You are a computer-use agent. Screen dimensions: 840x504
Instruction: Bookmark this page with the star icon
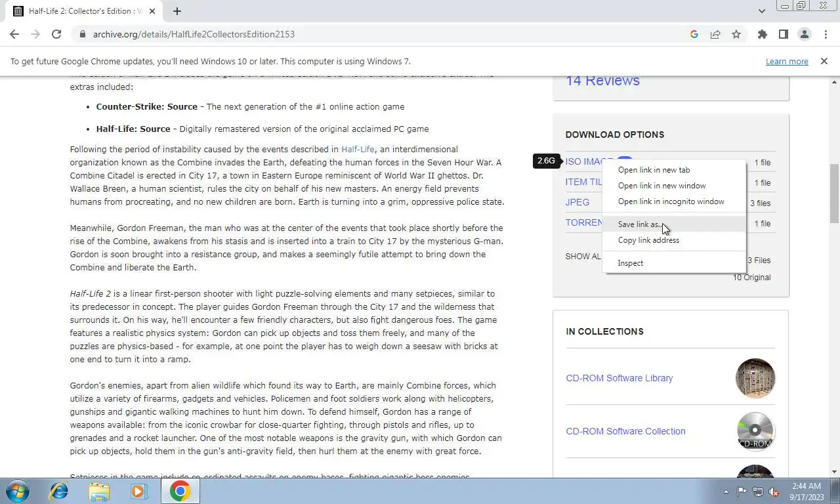click(x=736, y=34)
